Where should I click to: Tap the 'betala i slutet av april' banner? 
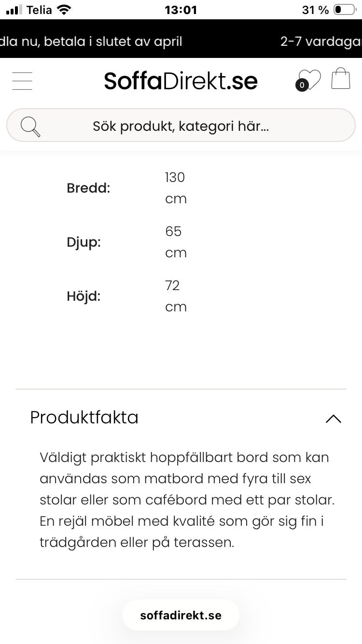pyautogui.click(x=92, y=42)
